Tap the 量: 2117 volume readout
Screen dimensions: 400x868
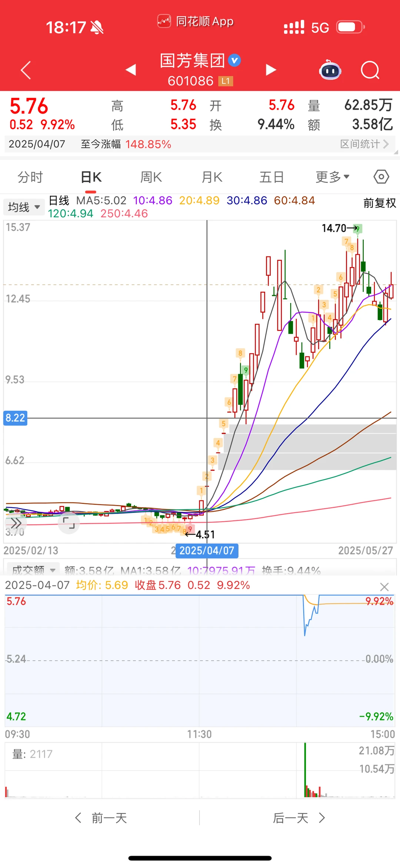(x=32, y=754)
